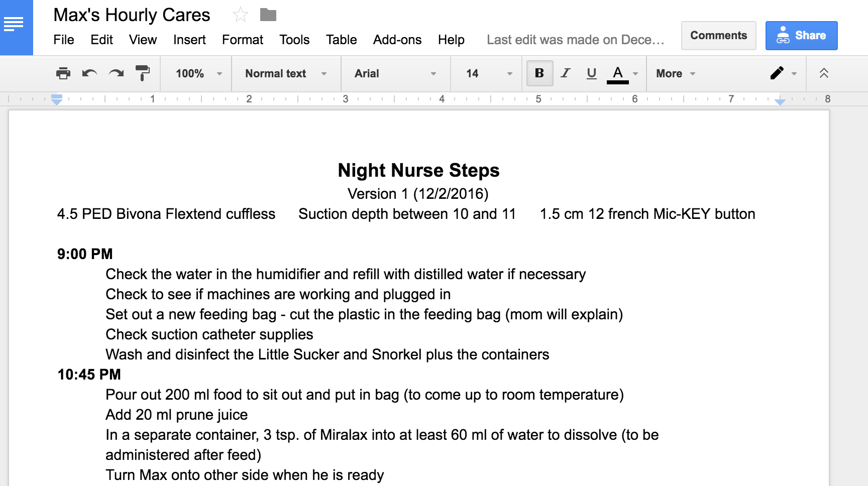Screen dimensions: 868x486
Task: Hide the menus with double chevron
Action: click(x=824, y=73)
